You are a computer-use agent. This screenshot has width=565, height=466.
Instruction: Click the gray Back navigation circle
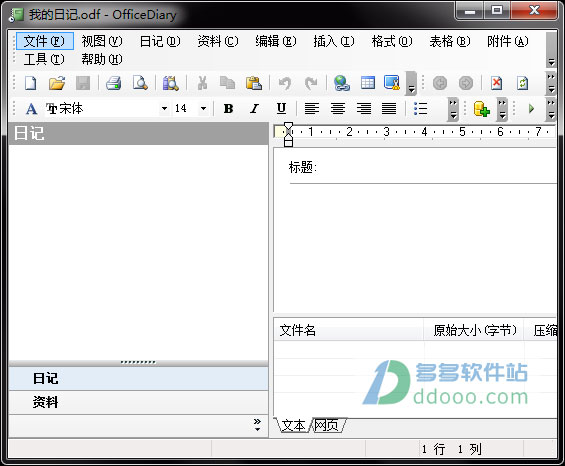coord(440,83)
